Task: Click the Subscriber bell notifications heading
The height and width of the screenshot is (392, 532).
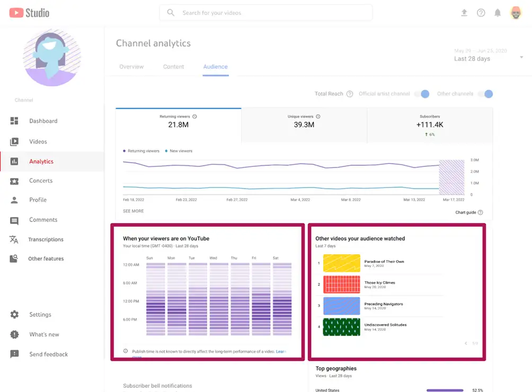Action: [x=157, y=386]
